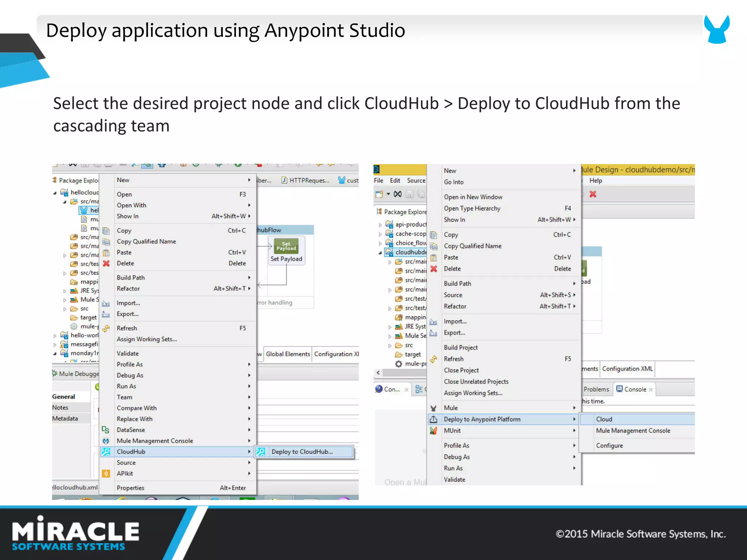This screenshot has width=747, height=560.
Task: Click scroll left arrow in right explorer
Action: coord(378,373)
